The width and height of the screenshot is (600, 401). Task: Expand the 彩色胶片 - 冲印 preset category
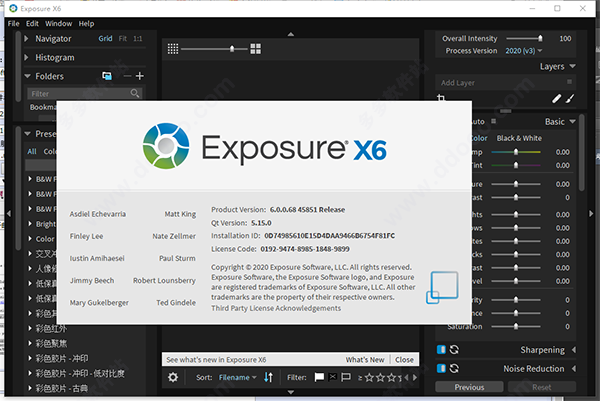pos(30,358)
